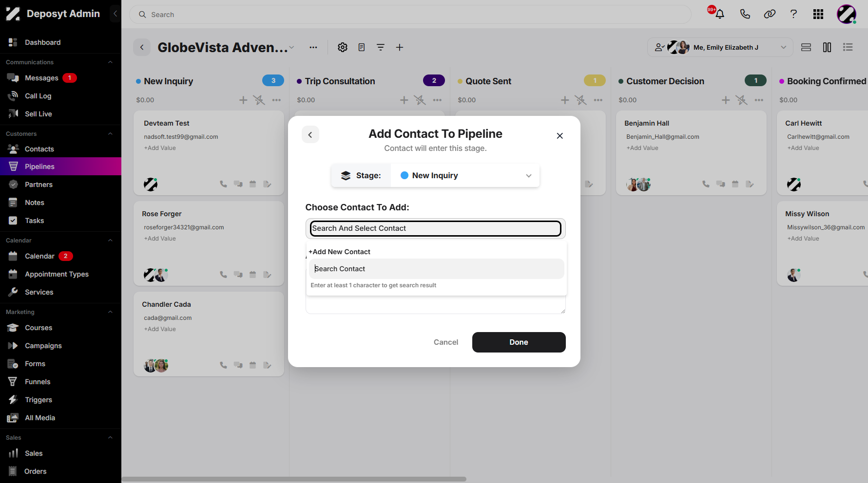The height and width of the screenshot is (483, 868).
Task: Add a card to New Inquiry stage
Action: pyautogui.click(x=243, y=100)
